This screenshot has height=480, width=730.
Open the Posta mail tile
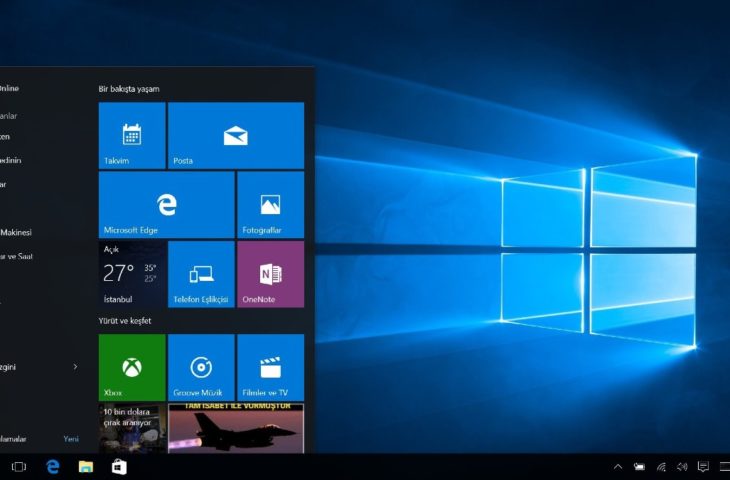coord(236,135)
